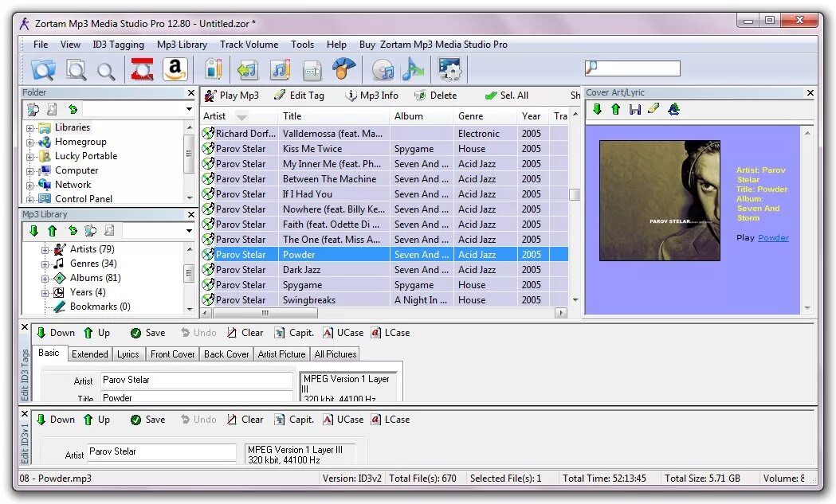The width and height of the screenshot is (836, 504).
Task: Click the file rename toolbar icon
Action: (x=312, y=70)
